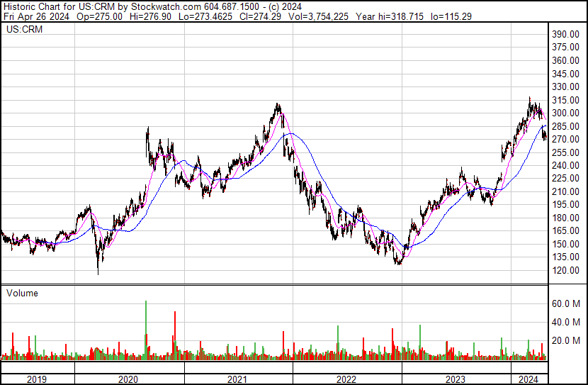Select the 240.00 price axis label
Viewport: 588px width, 385px height.
(x=565, y=165)
